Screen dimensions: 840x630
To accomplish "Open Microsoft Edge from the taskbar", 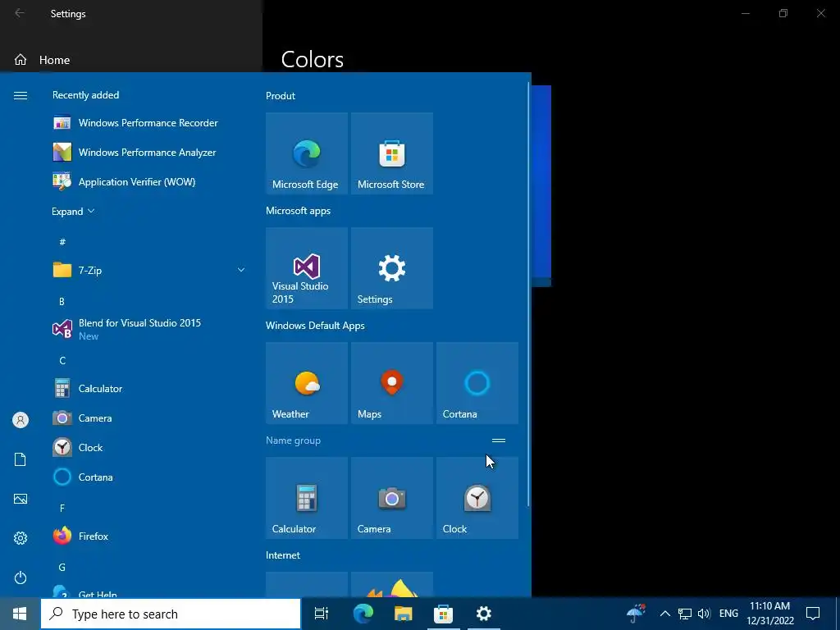I will click(x=363, y=614).
